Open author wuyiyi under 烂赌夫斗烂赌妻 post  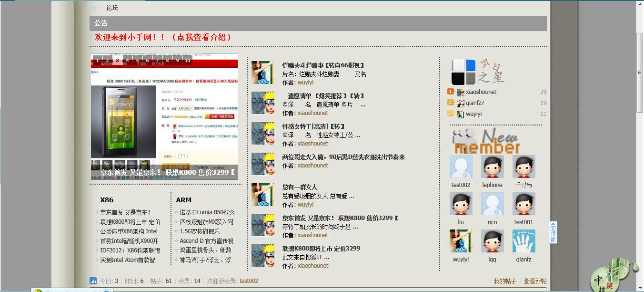point(306,83)
